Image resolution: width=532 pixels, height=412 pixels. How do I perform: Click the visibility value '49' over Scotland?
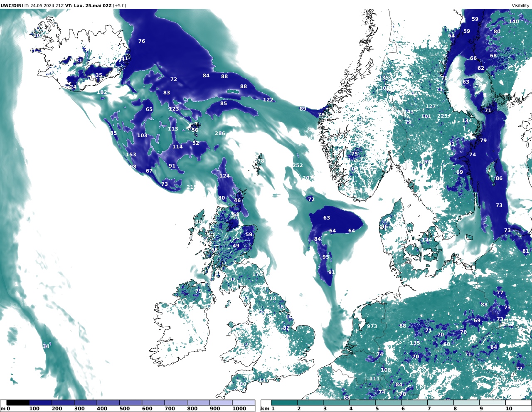click(236, 246)
